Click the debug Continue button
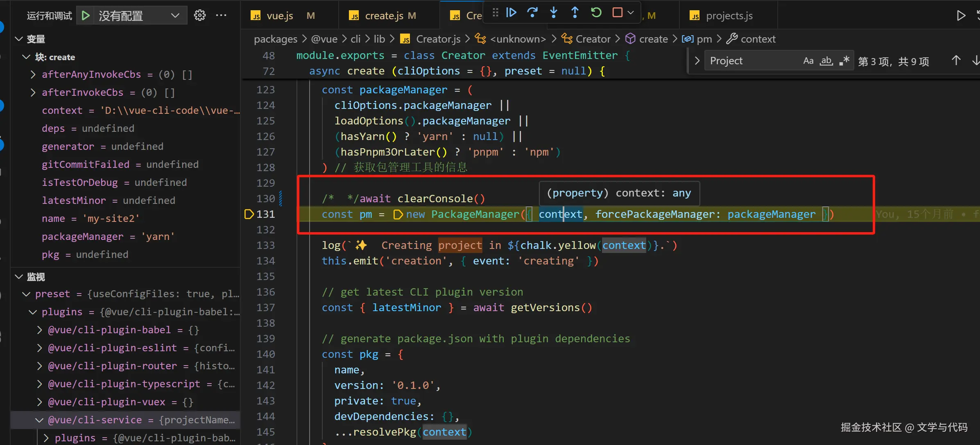This screenshot has height=445, width=980. (511, 13)
